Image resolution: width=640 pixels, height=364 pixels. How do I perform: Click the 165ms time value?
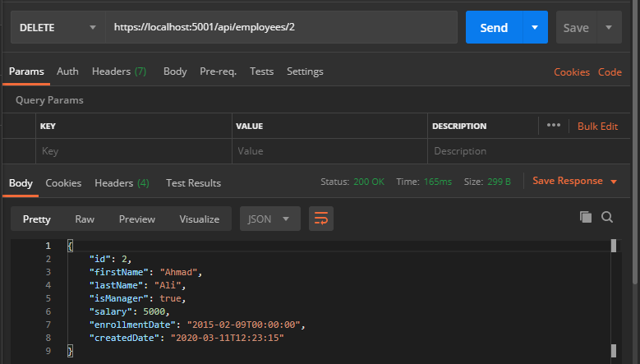tap(438, 182)
